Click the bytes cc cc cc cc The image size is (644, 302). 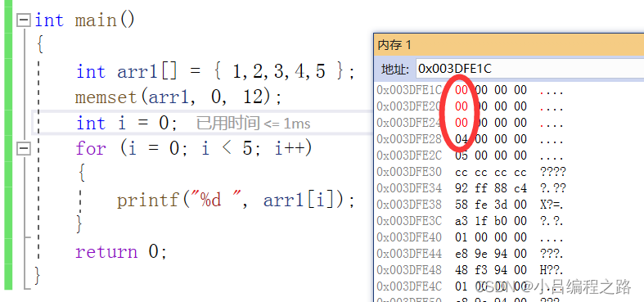tap(491, 172)
